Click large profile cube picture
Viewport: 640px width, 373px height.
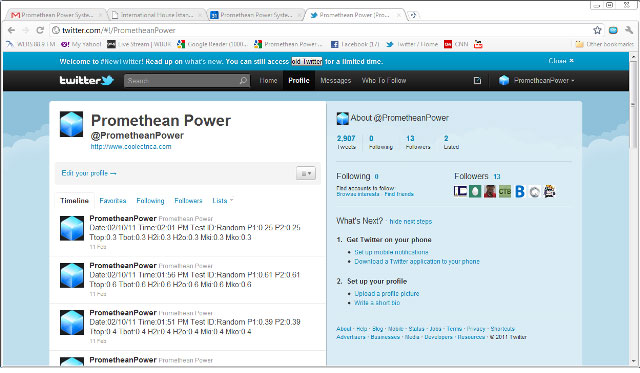click(71, 124)
